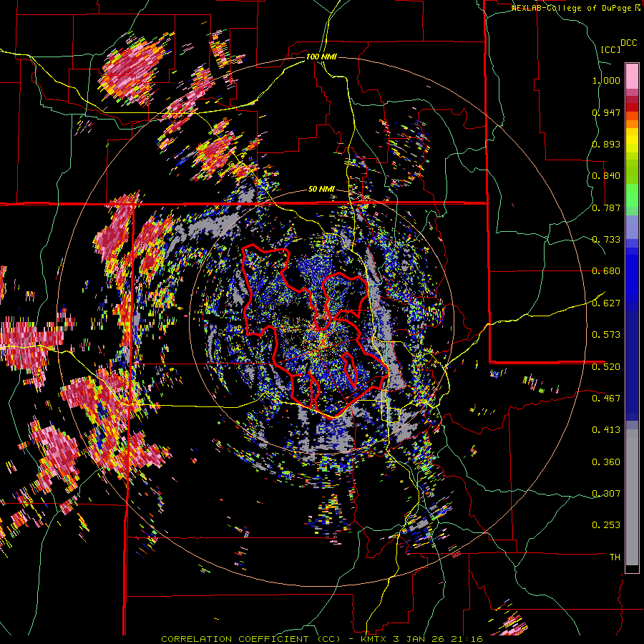Click the 0.307 legend value
Viewport: 644px width, 644px height.
tap(606, 494)
